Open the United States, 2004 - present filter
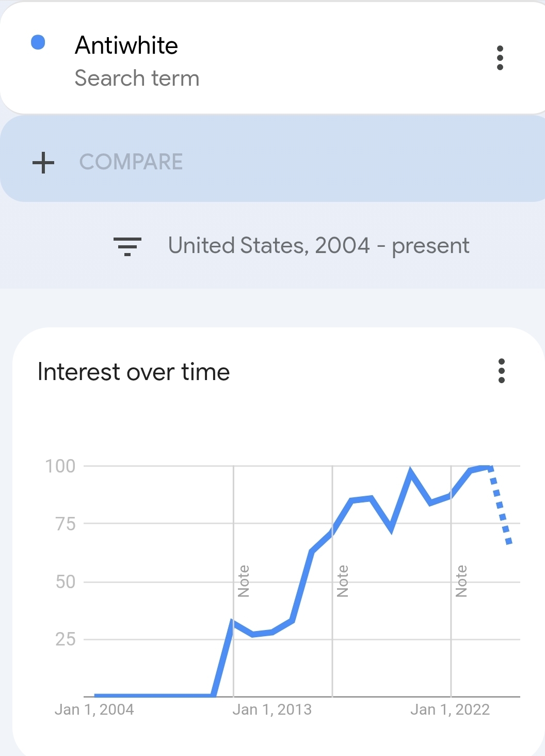 [x=318, y=246]
